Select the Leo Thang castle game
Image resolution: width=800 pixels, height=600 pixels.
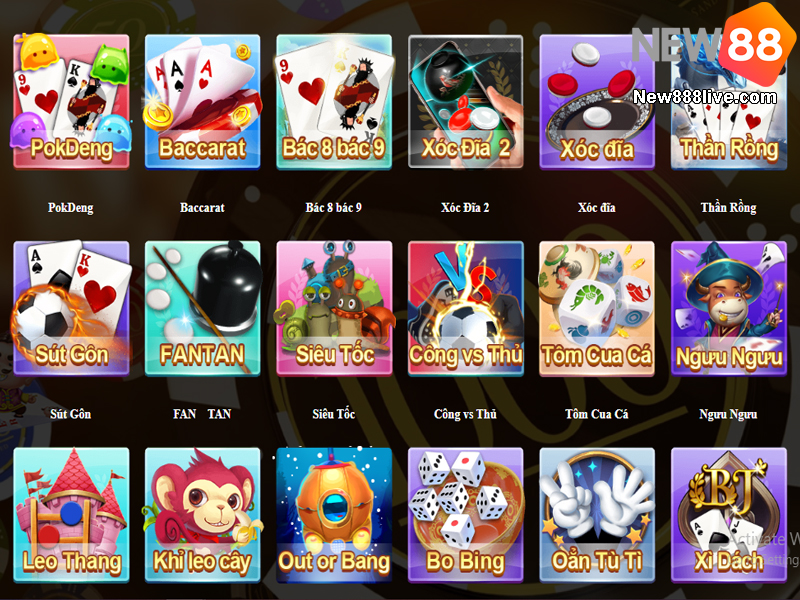[x=71, y=515]
